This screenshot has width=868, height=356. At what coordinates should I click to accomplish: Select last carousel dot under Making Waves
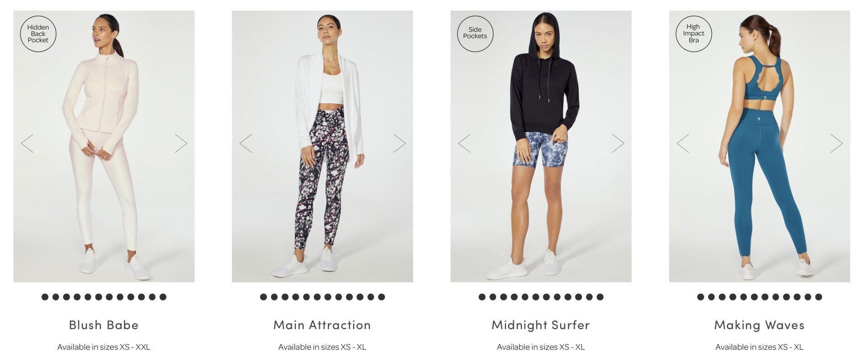(x=819, y=297)
